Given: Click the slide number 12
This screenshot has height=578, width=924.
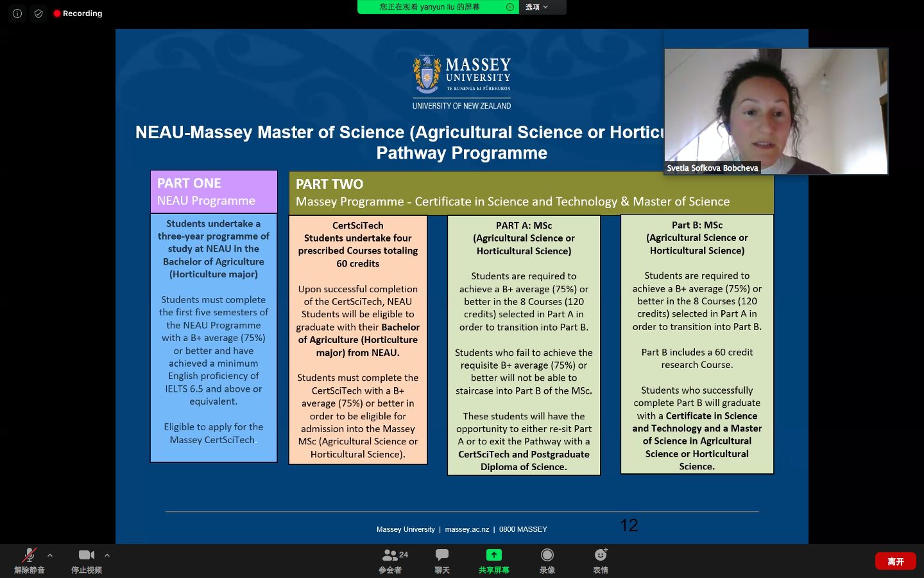Looking at the screenshot, I should tap(629, 525).
